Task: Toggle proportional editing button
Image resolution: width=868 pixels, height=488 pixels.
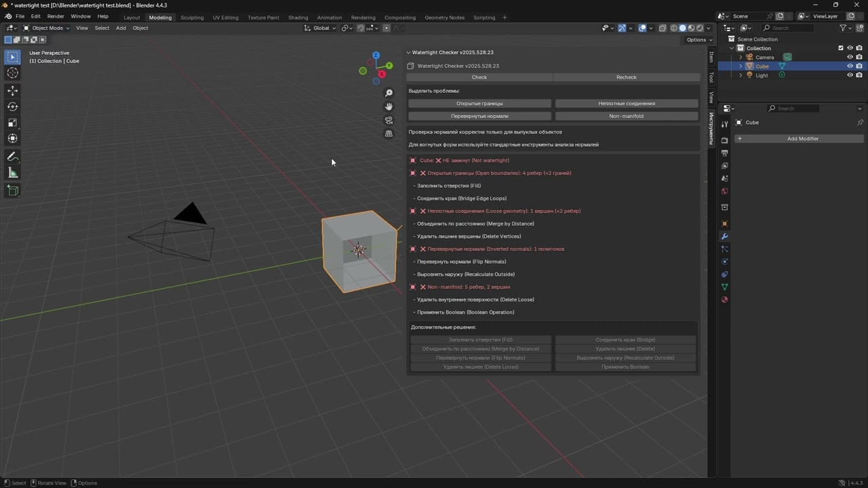Action: pos(386,28)
